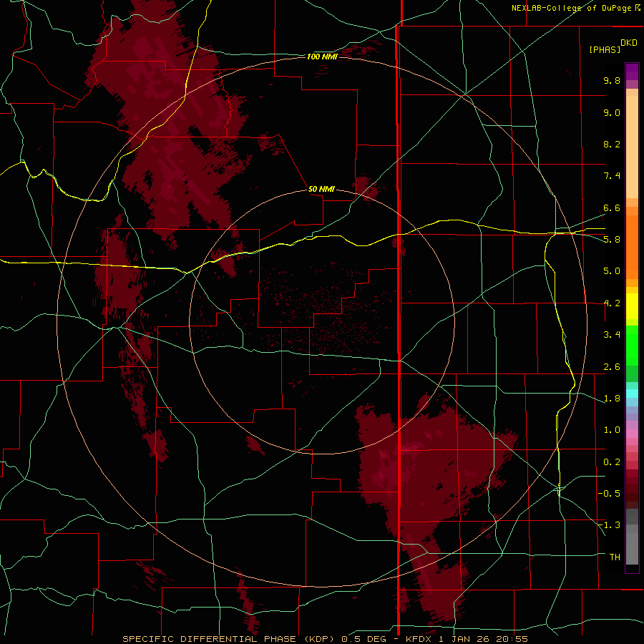
Task: Pick the pink color bar segment
Action: [632, 434]
